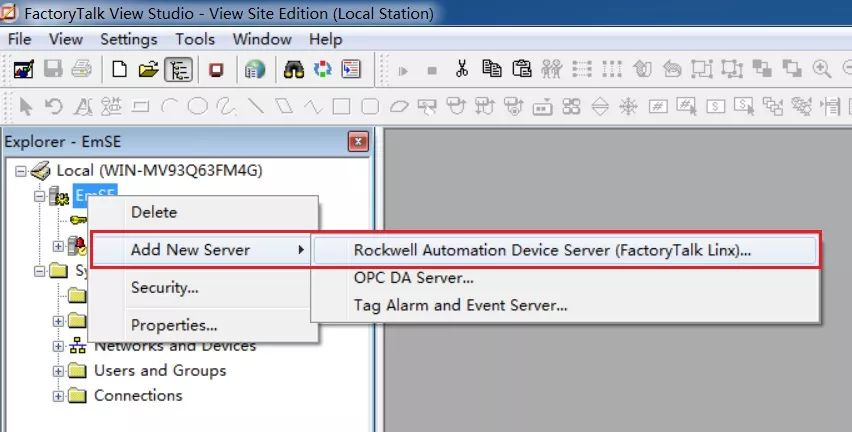Select the Rectangle drawing tool
This screenshot has width=852, height=432.
pos(341,106)
